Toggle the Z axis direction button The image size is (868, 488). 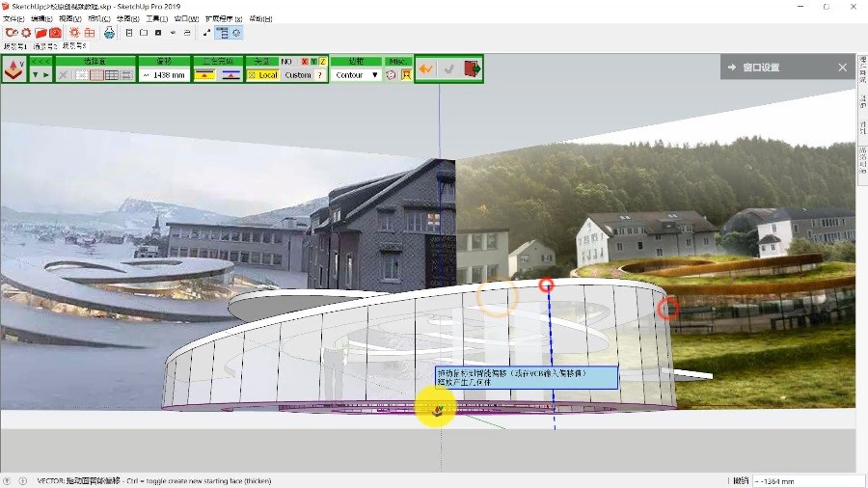pos(322,62)
